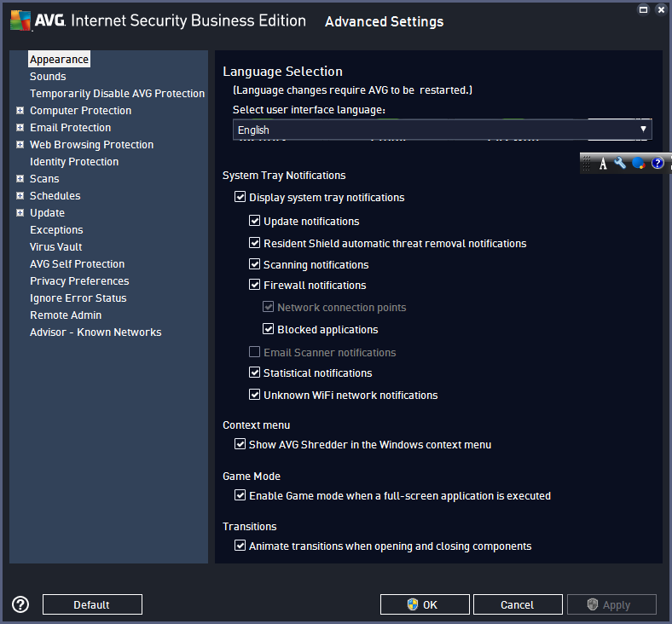Toggle Display system tray notifications checkbox

tap(240, 197)
